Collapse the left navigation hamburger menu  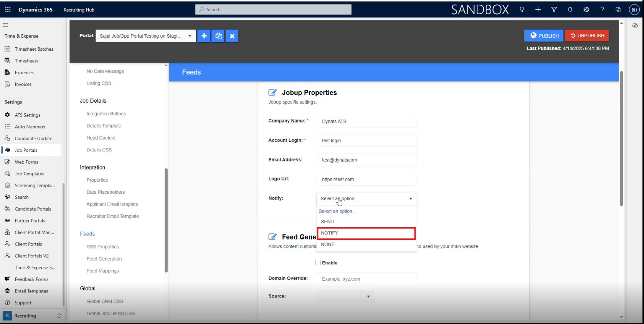(x=5, y=25)
